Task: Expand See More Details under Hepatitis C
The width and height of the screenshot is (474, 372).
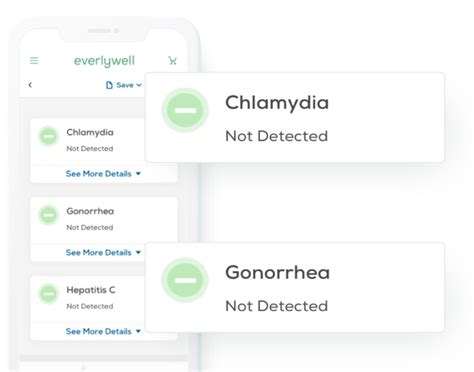Action: [103, 331]
